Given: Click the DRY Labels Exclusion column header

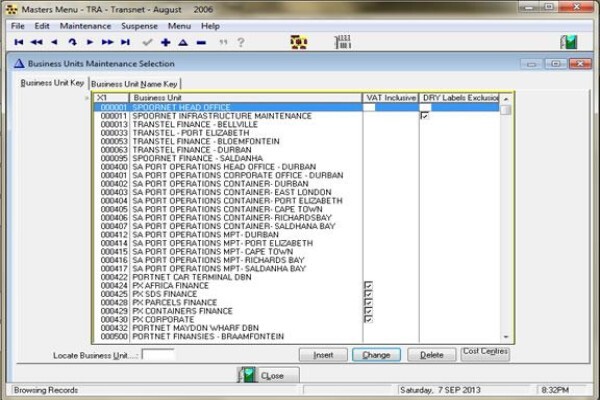Looking at the screenshot, I should pyautogui.click(x=460, y=98).
